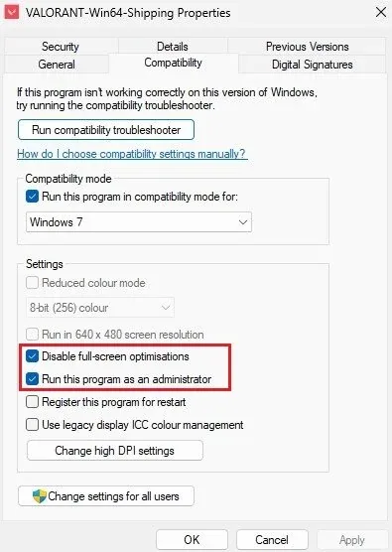Open the Details tab

tap(173, 47)
